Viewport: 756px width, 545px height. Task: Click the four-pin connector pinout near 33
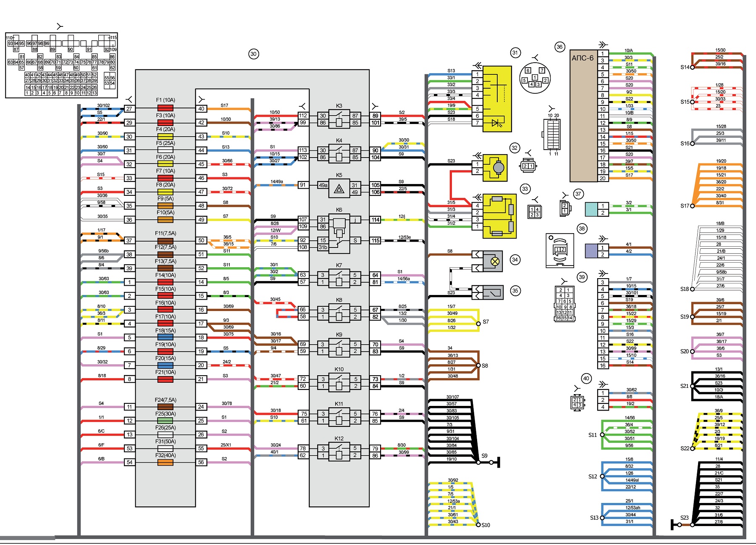(x=535, y=212)
